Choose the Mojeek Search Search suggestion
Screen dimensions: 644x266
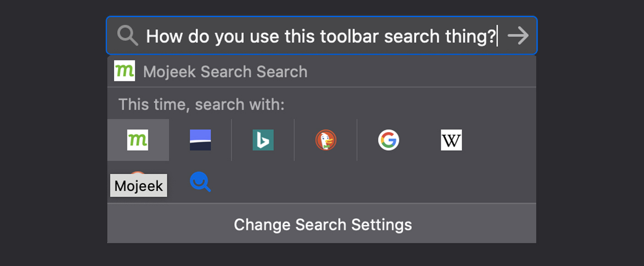coord(322,72)
